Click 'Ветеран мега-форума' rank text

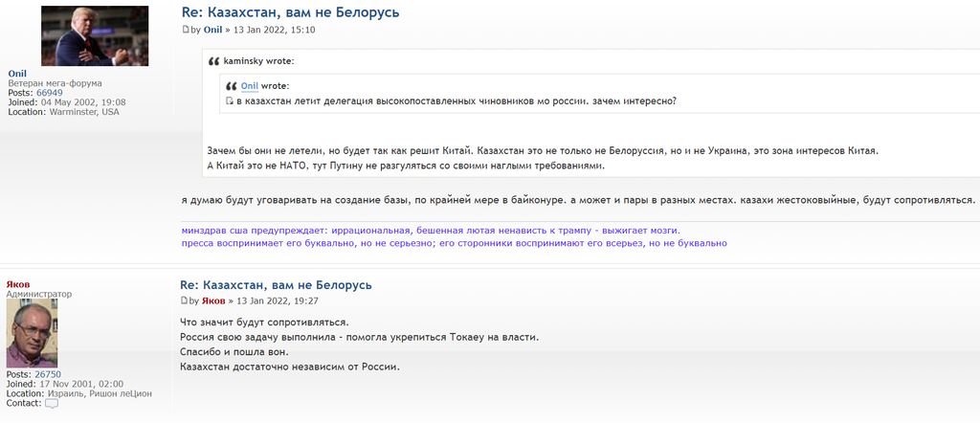[55, 83]
